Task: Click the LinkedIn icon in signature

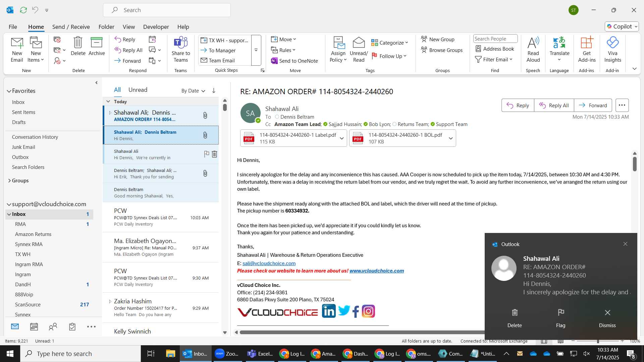Action: 329,311
